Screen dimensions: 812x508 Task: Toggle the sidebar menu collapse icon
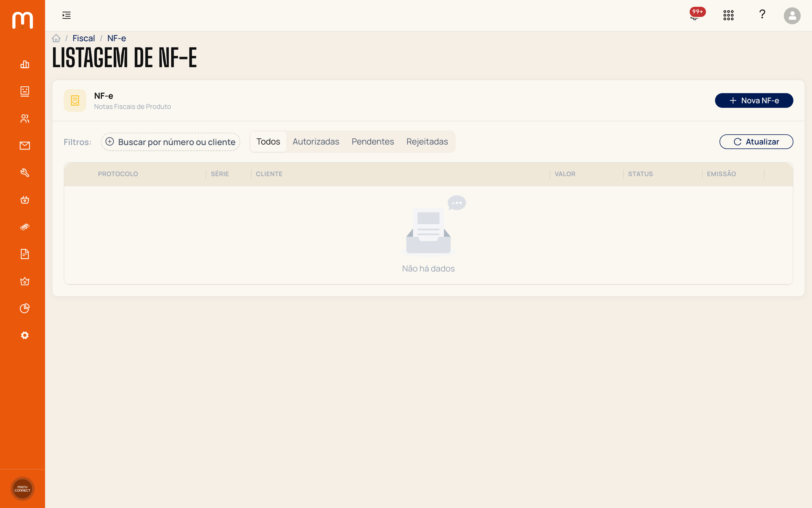pos(67,15)
